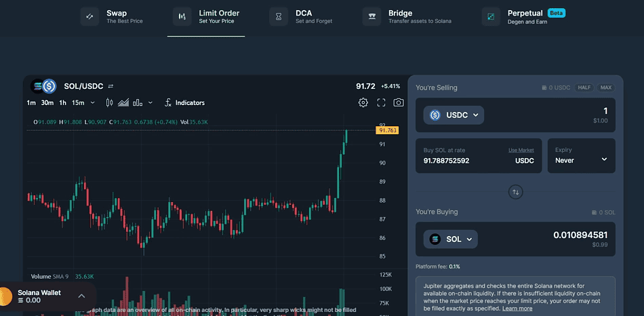The width and height of the screenshot is (644, 316).
Task: Click the HALF amount button
Action: point(584,87)
